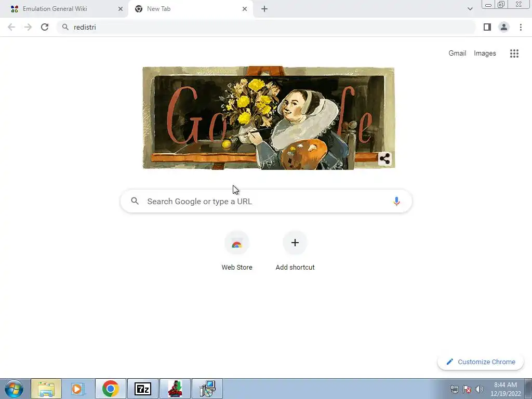The image size is (532, 399).
Task: Click the 'Web Store' label
Action: click(x=237, y=268)
